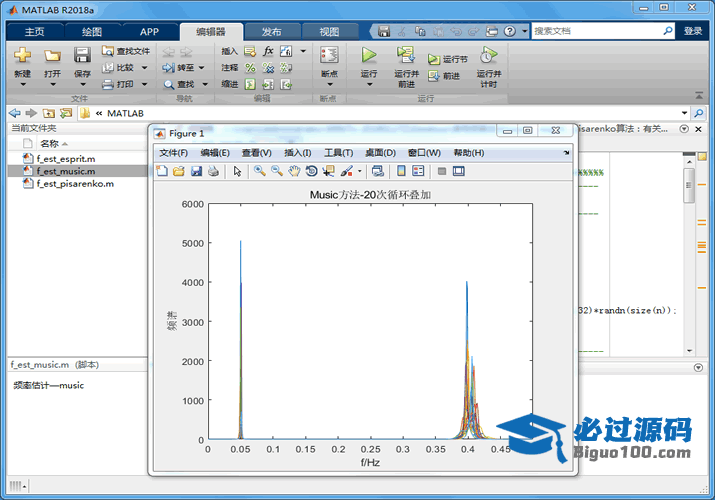
Task: Open Figure 1 桌面(D) menu
Action: (x=380, y=153)
